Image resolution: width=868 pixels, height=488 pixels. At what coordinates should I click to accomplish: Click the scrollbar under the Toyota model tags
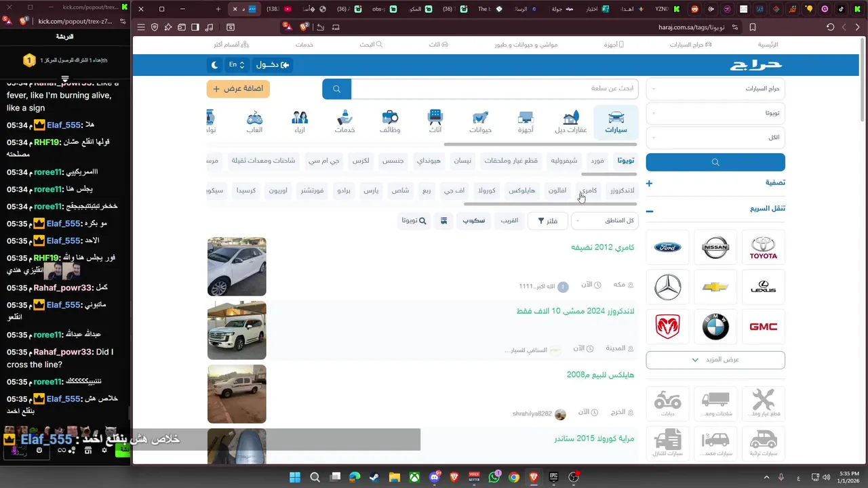[x=551, y=204]
